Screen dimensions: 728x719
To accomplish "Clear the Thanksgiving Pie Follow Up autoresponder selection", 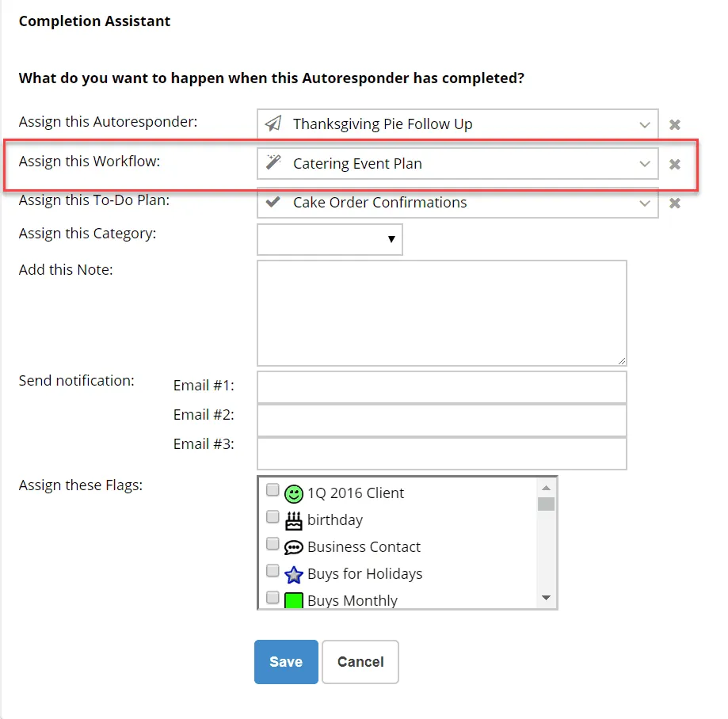I will click(x=675, y=124).
